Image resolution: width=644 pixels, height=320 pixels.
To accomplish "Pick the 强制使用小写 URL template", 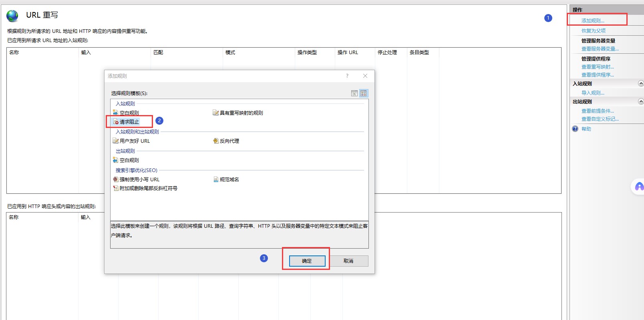I will click(136, 179).
